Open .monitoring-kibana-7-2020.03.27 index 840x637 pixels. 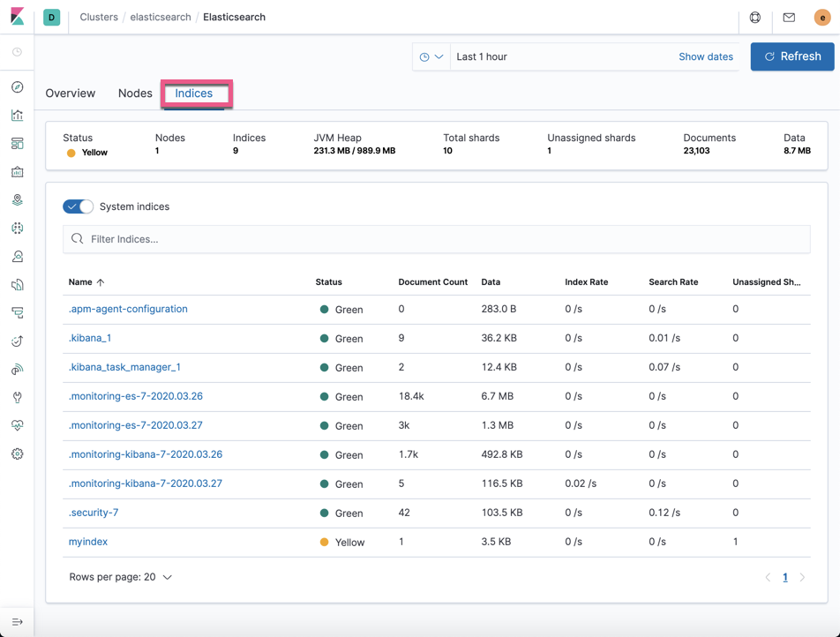146,483
